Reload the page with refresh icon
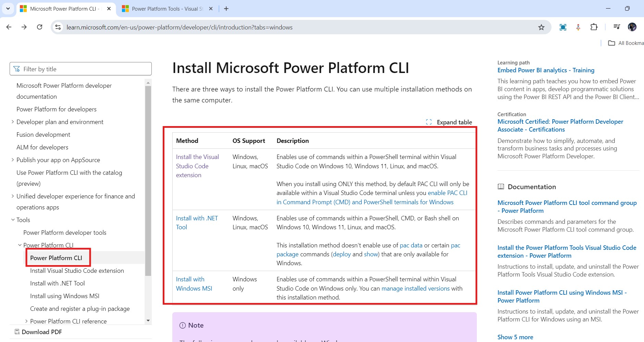 [40, 27]
